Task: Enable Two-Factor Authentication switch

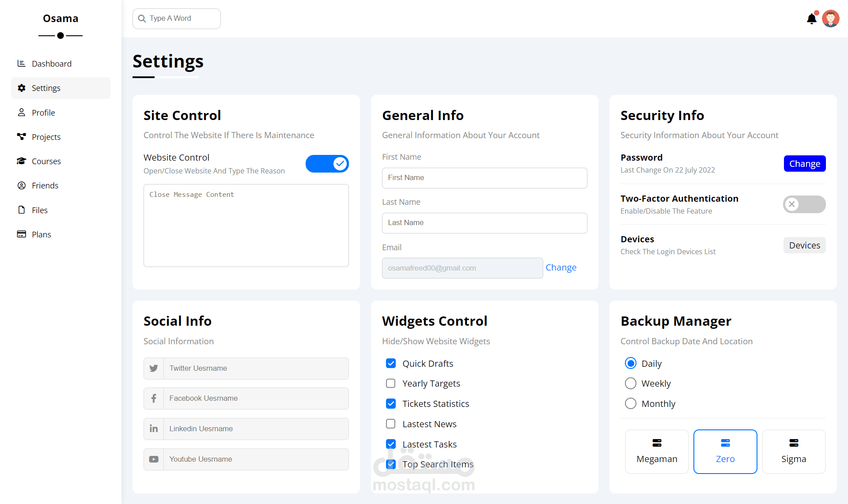Action: click(804, 204)
